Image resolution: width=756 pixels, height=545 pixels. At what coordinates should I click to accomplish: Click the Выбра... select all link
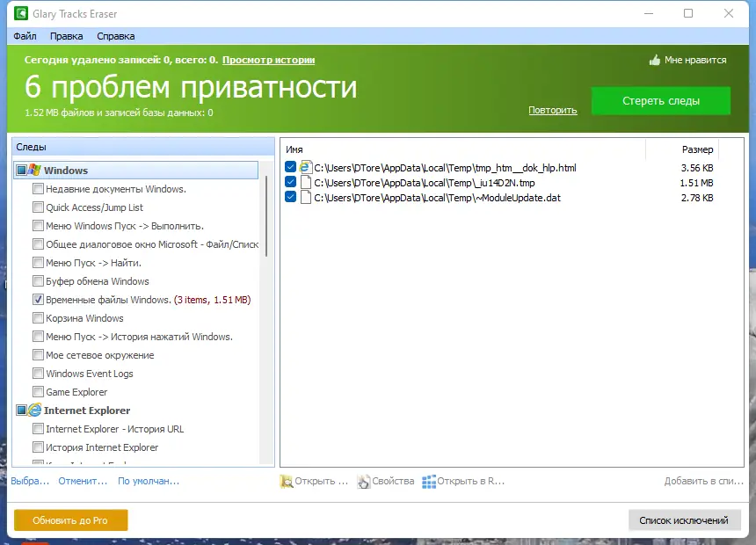point(30,481)
